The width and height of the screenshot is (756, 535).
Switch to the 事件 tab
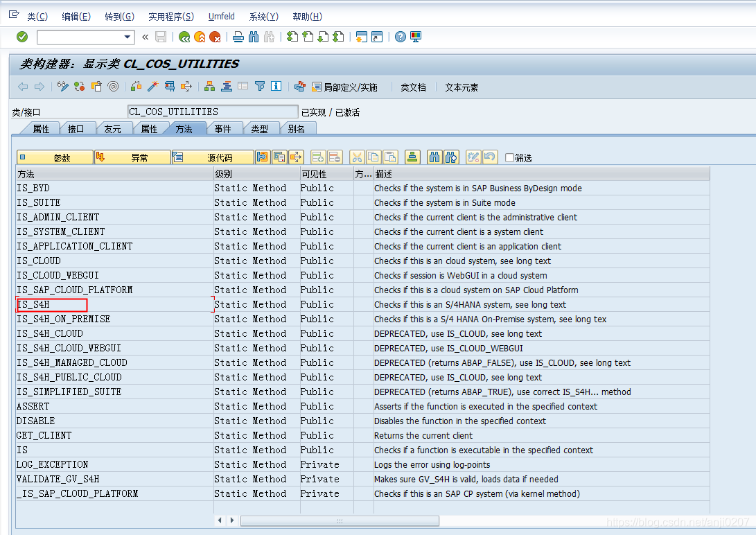(x=222, y=129)
